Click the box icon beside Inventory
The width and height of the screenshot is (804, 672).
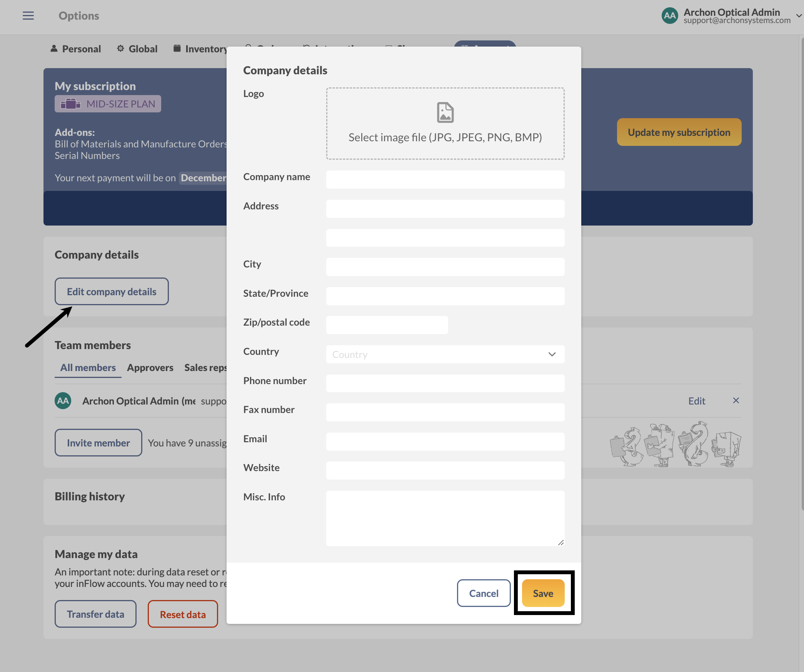177,48
